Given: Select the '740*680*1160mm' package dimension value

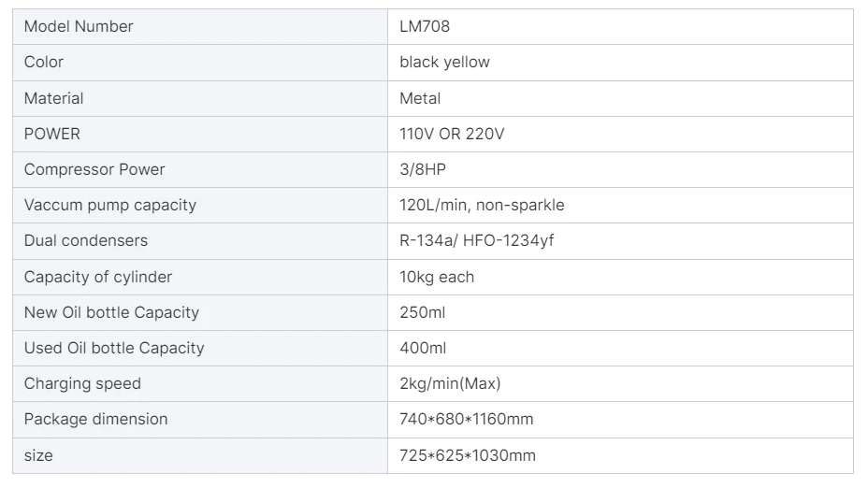Looking at the screenshot, I should point(467,419).
